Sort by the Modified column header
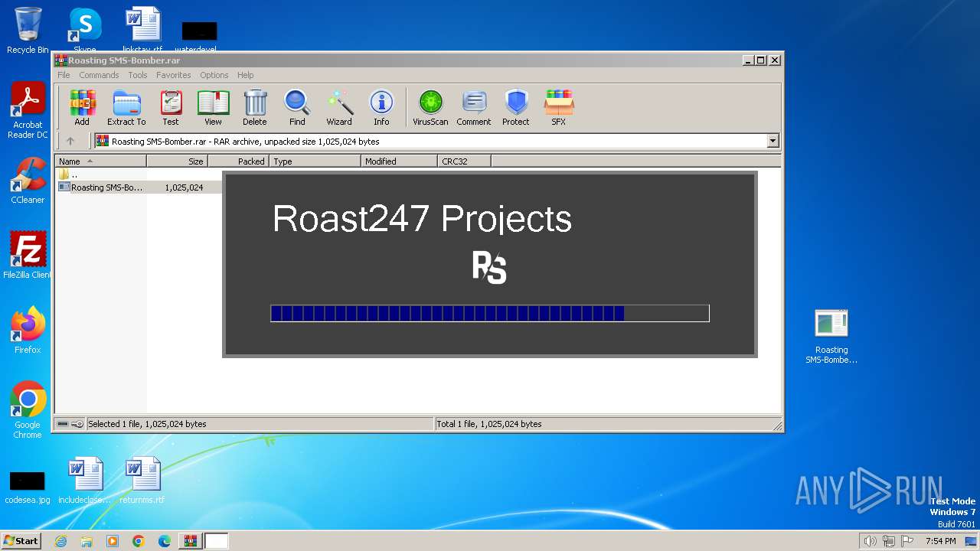 (399, 161)
